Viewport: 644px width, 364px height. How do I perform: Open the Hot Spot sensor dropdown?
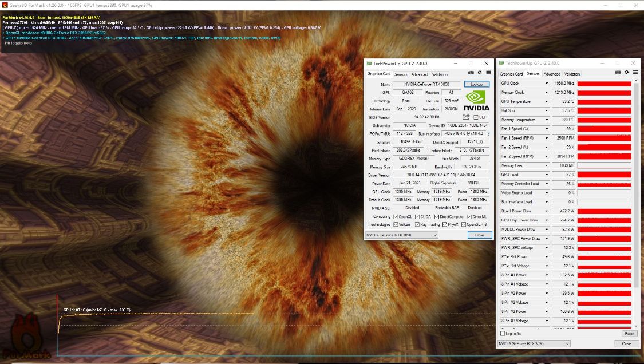pos(546,110)
